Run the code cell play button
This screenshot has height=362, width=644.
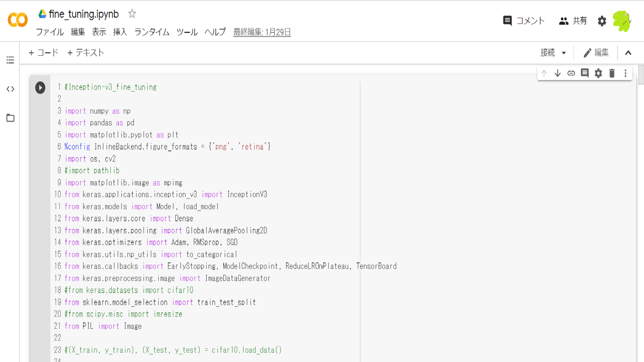(x=40, y=88)
